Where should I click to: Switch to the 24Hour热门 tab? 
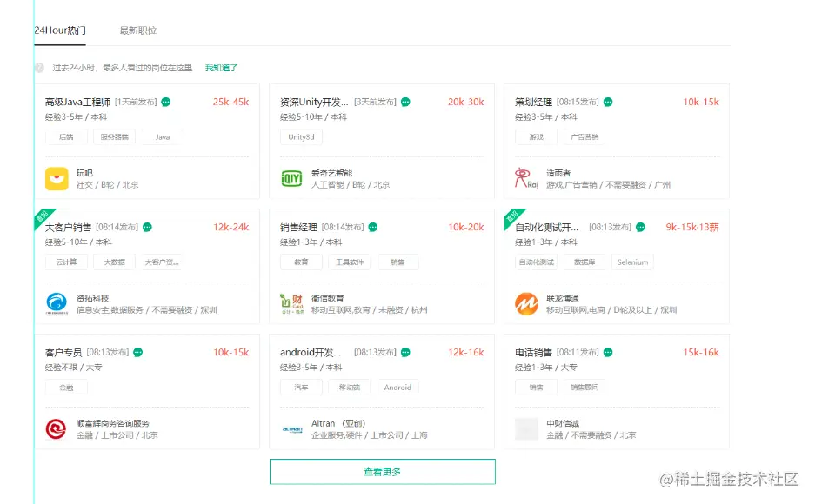tap(60, 30)
